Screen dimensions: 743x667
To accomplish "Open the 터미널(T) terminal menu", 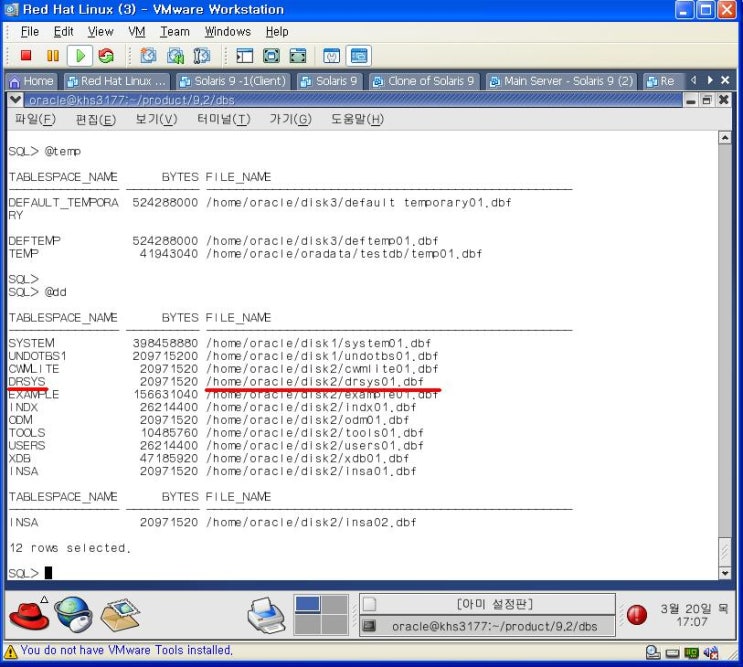I will pyautogui.click(x=224, y=119).
